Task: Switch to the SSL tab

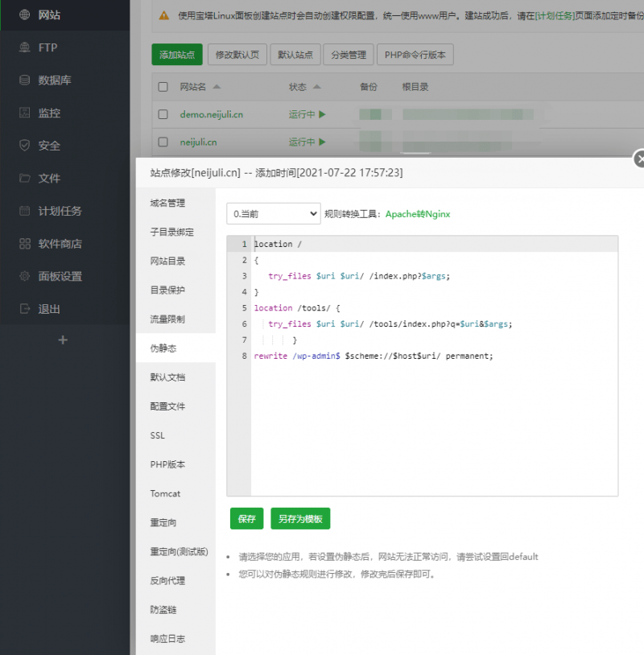Action: click(x=158, y=435)
